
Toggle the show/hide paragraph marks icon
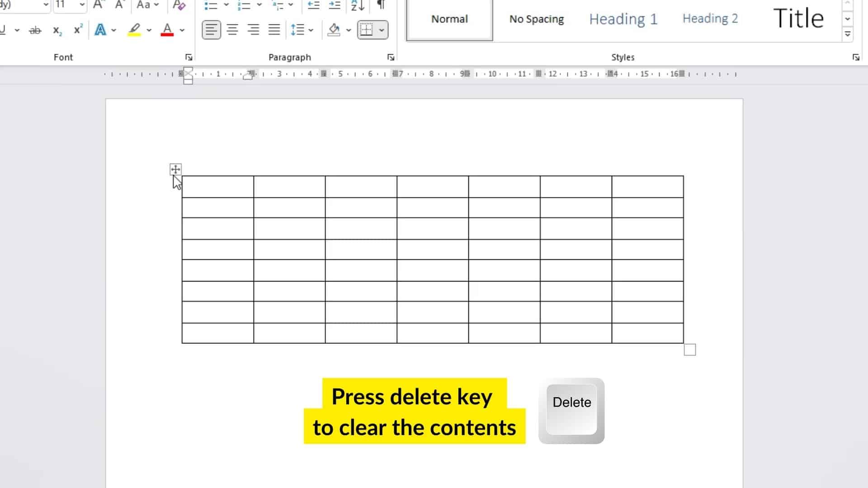pos(381,5)
